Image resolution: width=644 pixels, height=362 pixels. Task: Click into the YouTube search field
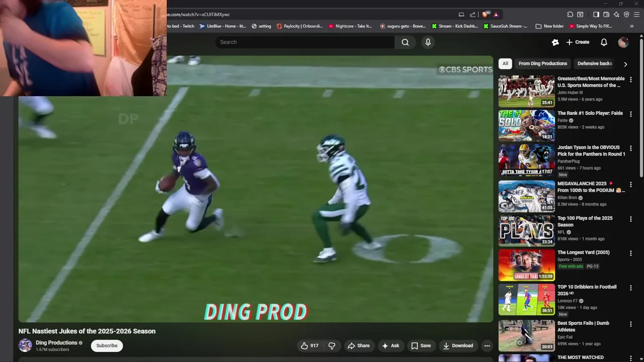[304, 42]
